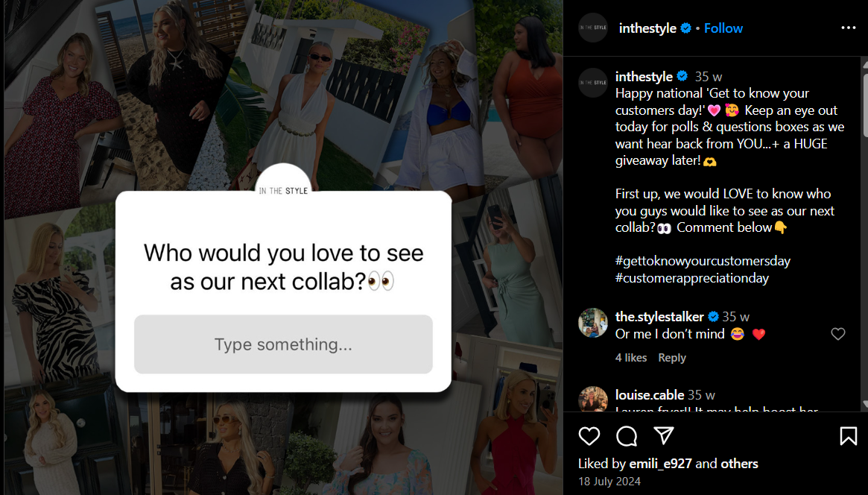Like the.stylestalker's comment with heart
Screen dimensions: 868x495
[x=838, y=334]
